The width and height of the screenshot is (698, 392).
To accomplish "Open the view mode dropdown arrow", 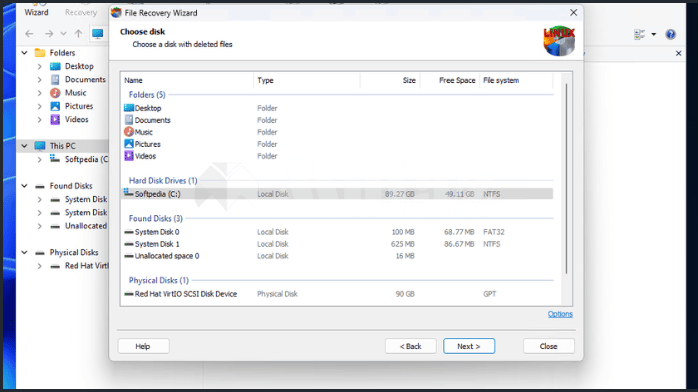I will tap(653, 34).
